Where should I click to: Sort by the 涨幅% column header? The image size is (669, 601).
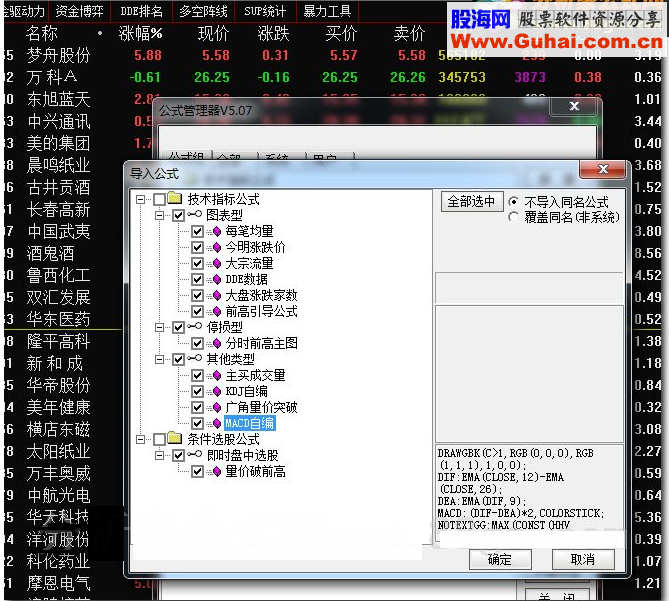(x=140, y=33)
